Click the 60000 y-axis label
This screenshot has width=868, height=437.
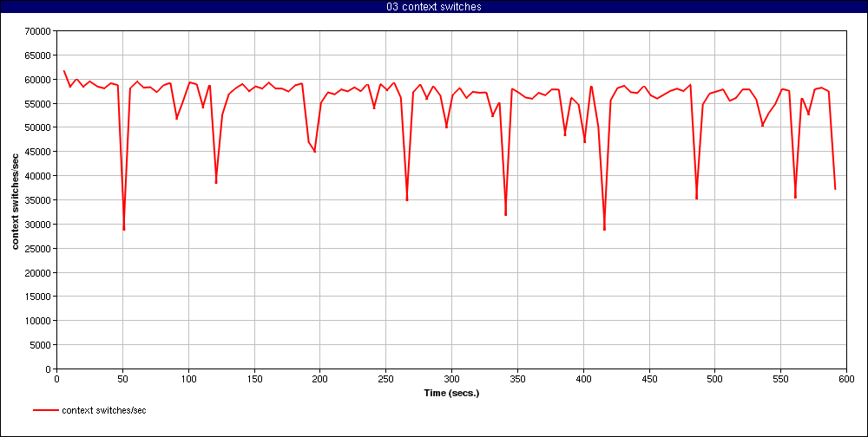(39, 80)
